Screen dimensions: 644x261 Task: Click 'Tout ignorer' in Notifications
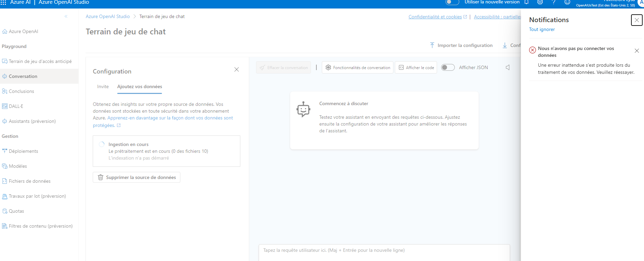pos(542,29)
